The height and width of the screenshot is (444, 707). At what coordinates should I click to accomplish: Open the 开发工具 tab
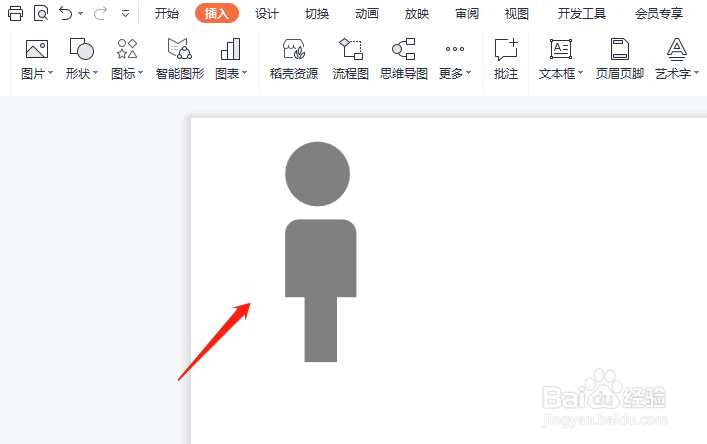point(582,14)
